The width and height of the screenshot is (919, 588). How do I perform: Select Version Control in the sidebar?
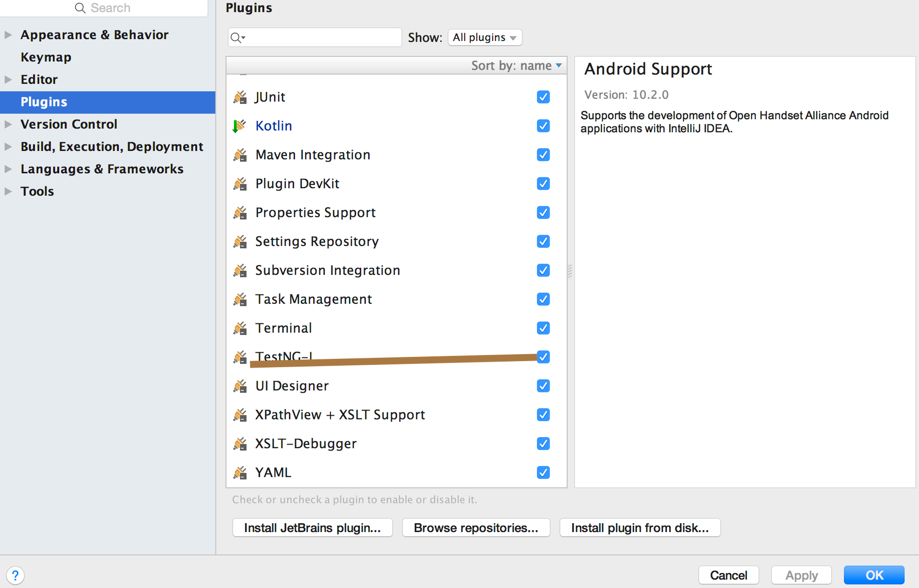pos(69,124)
